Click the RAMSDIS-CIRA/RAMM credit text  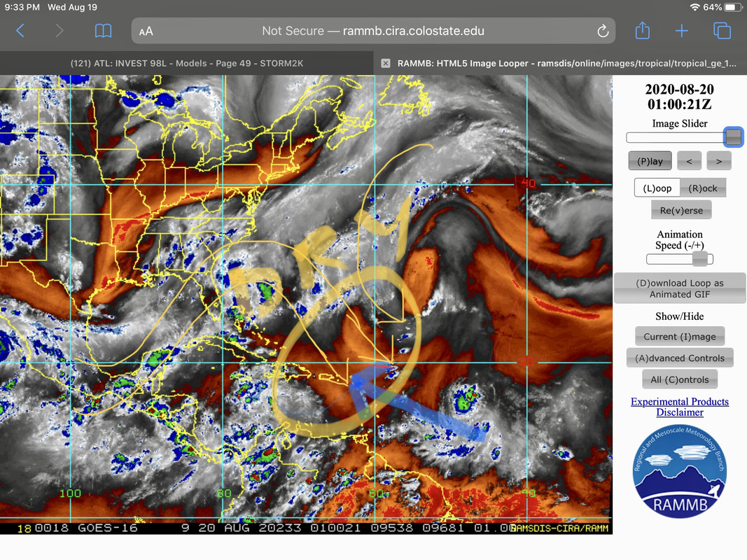coord(560,528)
